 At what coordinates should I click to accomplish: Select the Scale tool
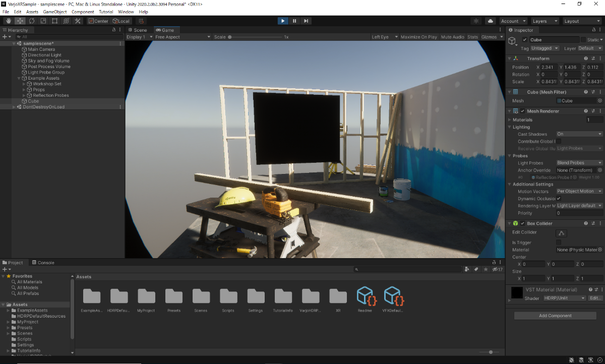(43, 21)
